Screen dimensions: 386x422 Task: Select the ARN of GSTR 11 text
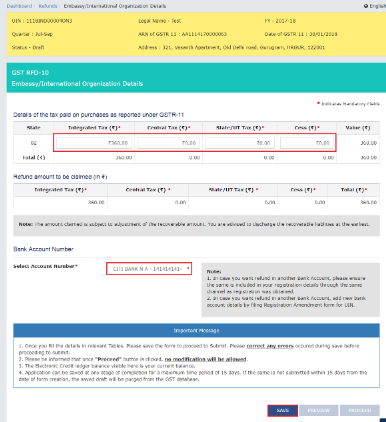(x=183, y=34)
